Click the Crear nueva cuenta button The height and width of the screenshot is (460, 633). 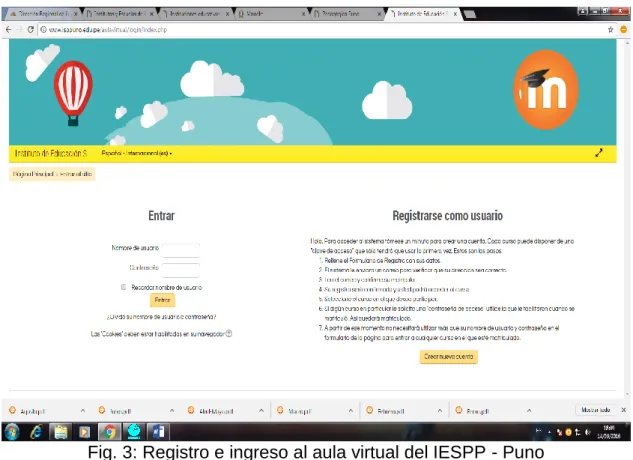[x=449, y=357]
